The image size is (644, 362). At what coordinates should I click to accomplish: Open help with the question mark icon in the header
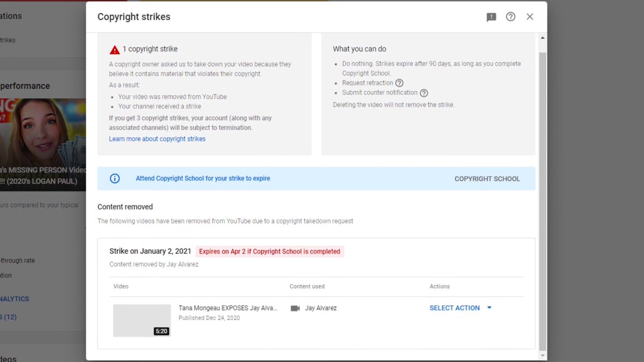[x=510, y=17]
